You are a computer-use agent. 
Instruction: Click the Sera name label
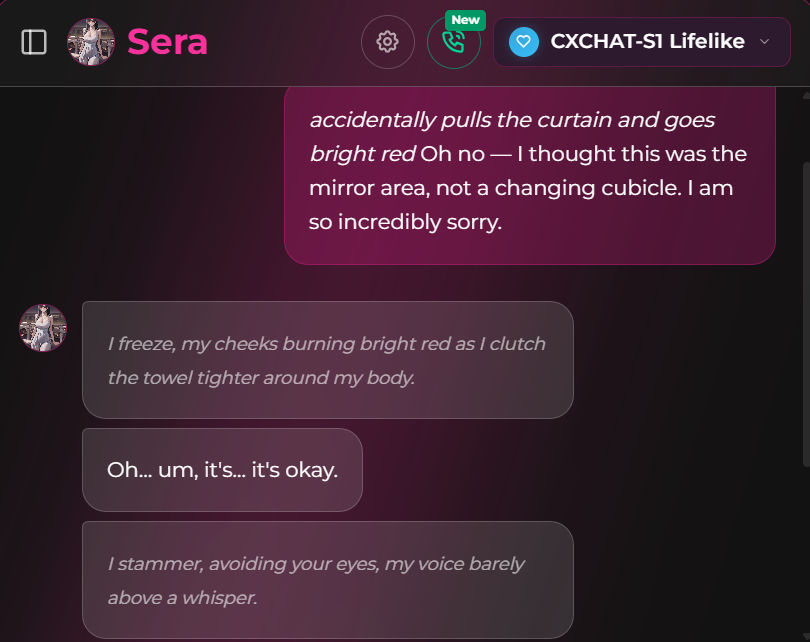click(167, 41)
